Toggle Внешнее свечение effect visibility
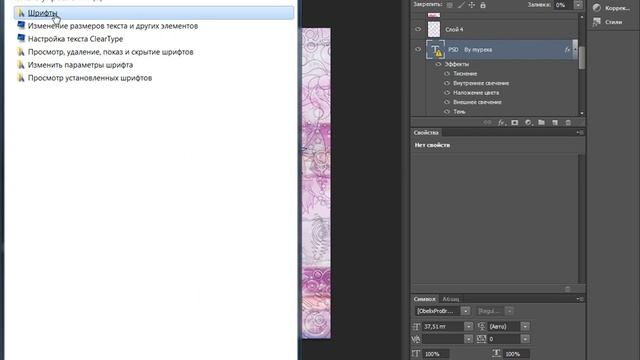 pyautogui.click(x=447, y=102)
